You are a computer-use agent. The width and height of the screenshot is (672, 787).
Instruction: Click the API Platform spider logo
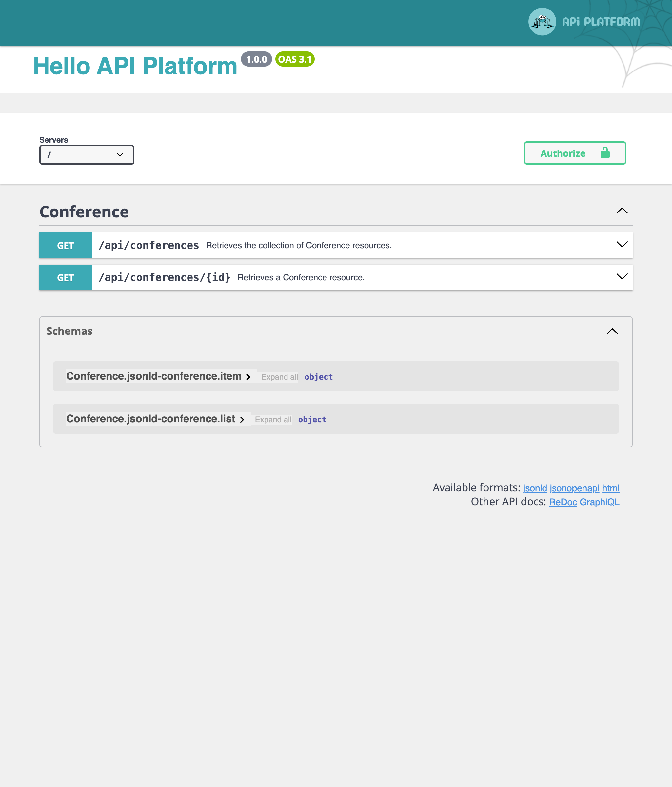pyautogui.click(x=542, y=22)
